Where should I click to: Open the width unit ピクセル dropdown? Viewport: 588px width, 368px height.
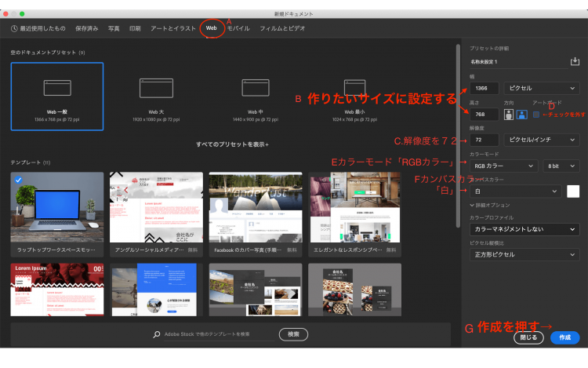coord(542,88)
